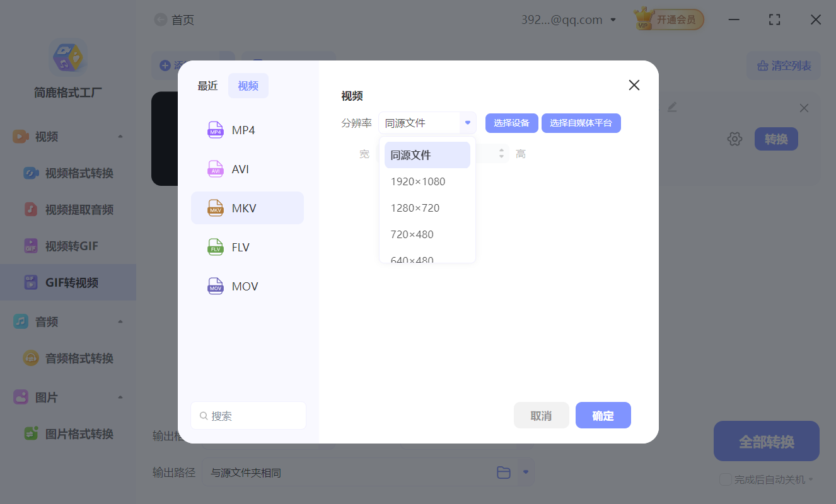Enable 完成后自动关机 option

click(x=724, y=479)
